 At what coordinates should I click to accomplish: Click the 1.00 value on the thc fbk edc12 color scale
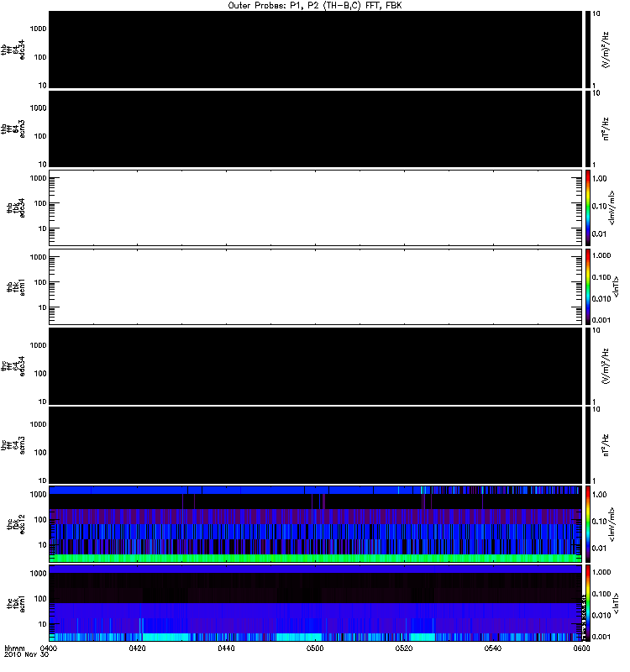pyautogui.click(x=599, y=495)
